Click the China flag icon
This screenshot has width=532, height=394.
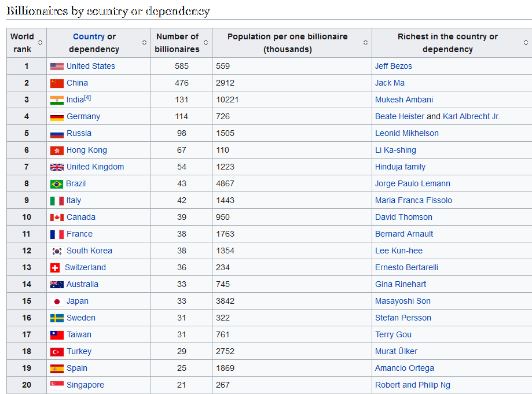[57, 83]
